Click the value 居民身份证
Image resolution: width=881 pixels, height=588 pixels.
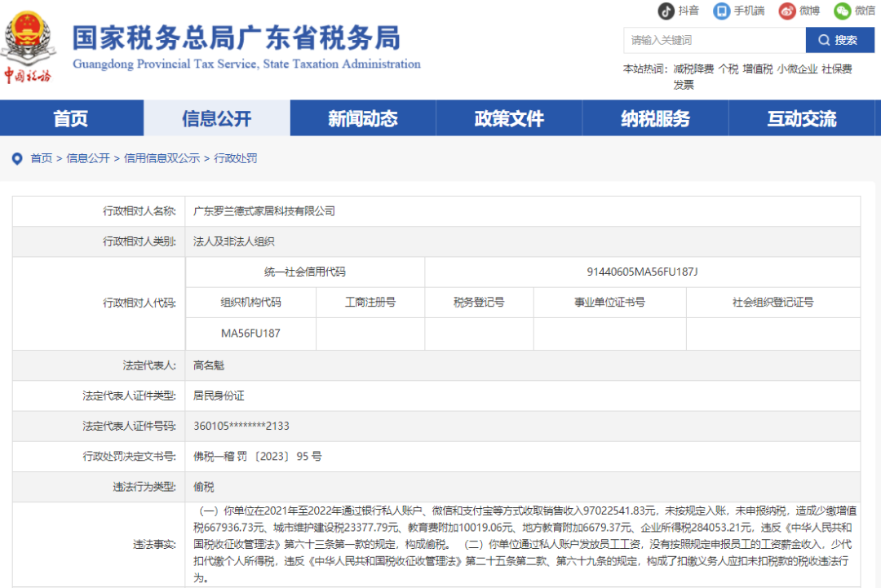(219, 396)
